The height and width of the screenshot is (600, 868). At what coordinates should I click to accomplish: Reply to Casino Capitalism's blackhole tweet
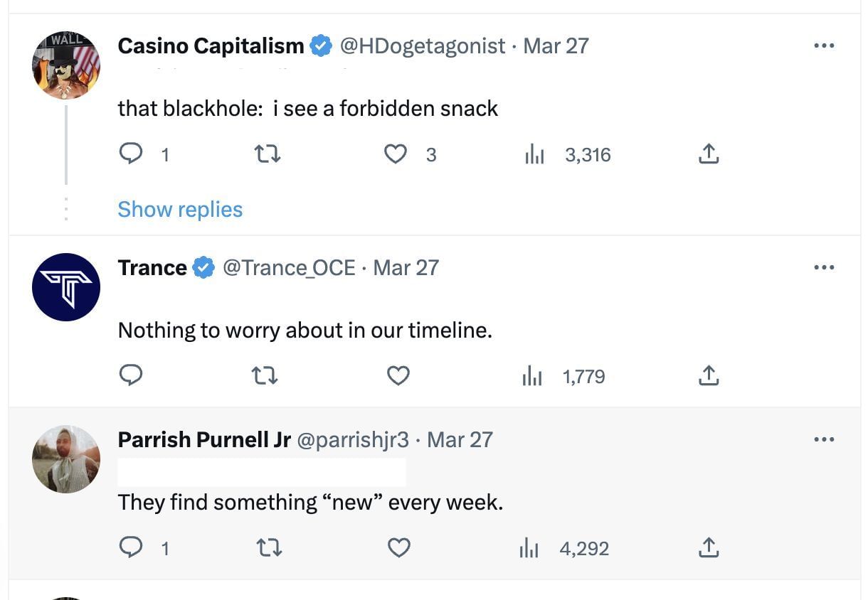point(131,154)
